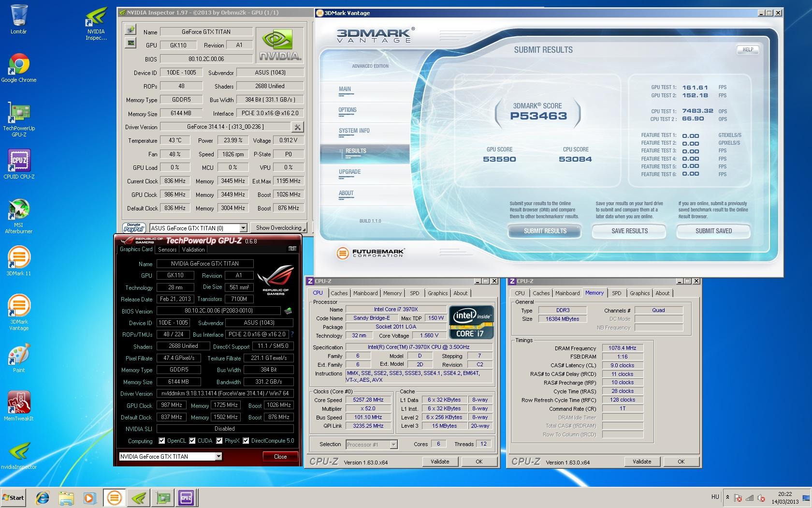This screenshot has height=508, width=812.
Task: Open the 3DMark Vantage desktop shortcut
Action: pyautogui.click(x=18, y=313)
